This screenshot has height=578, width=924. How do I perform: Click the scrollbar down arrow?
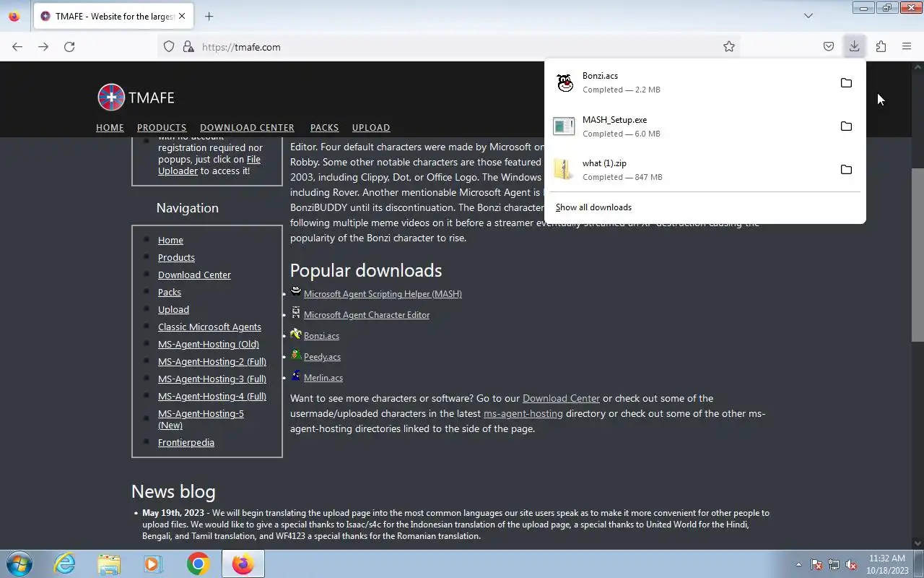point(917,543)
